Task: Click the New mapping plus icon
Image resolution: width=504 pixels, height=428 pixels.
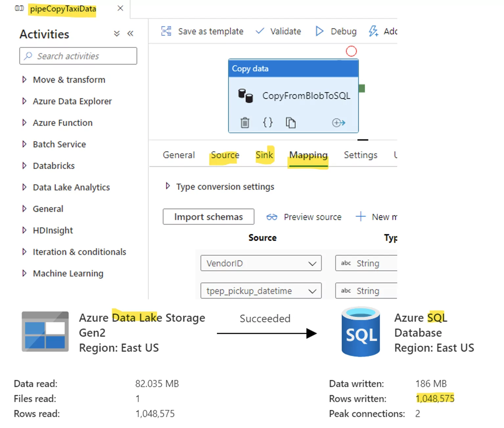Action: pyautogui.click(x=360, y=216)
